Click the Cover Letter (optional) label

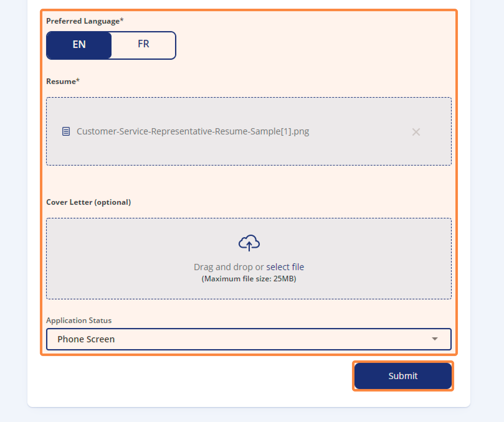(x=88, y=202)
